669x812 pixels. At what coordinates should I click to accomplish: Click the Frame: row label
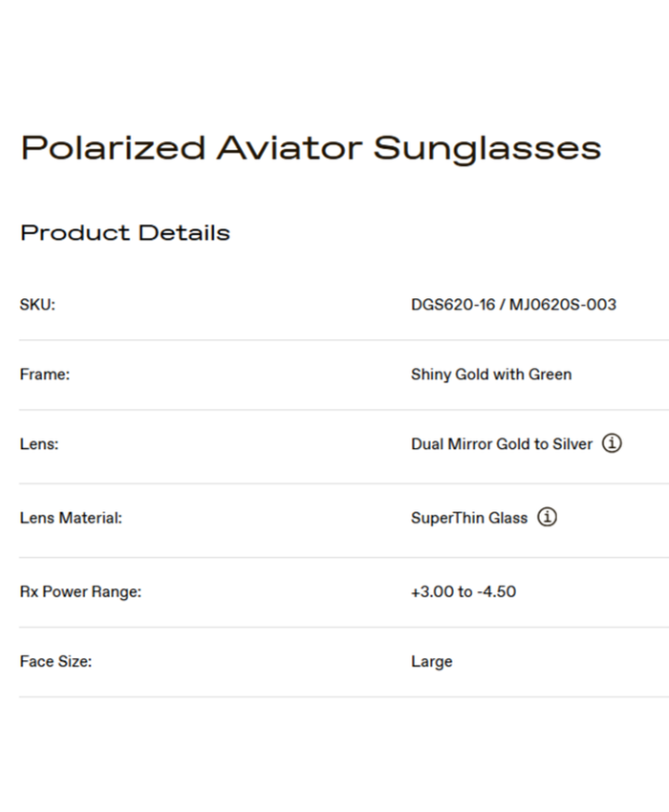point(45,374)
